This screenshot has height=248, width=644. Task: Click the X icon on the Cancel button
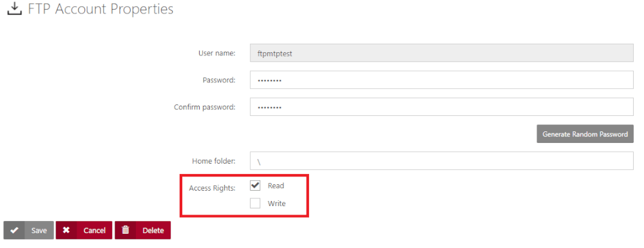tap(66, 231)
